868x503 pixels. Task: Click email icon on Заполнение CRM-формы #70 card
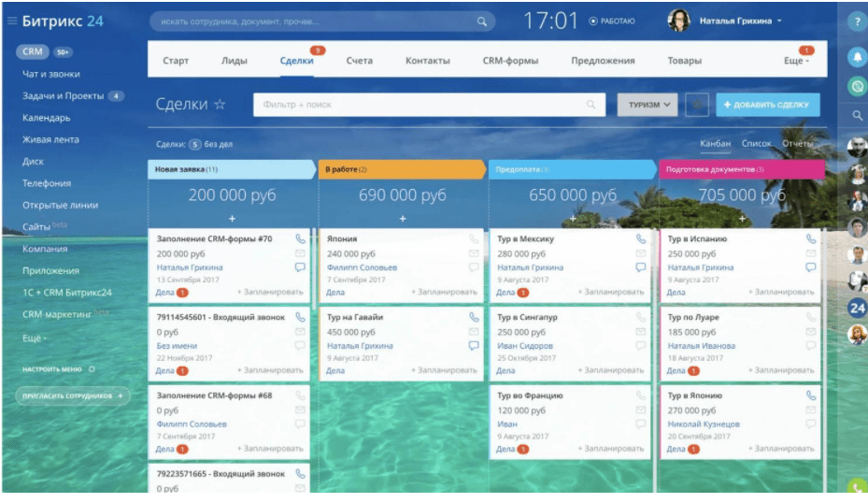300,253
